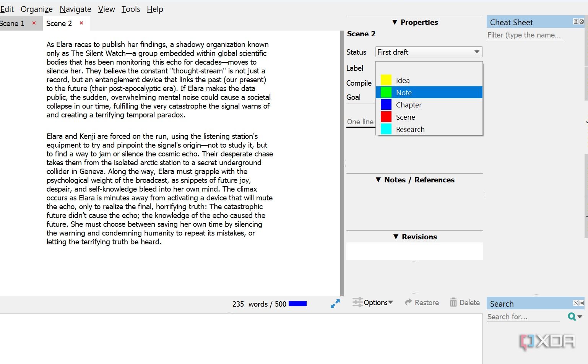The image size is (588, 364).
Task: Choose the green Note label
Action: pyautogui.click(x=429, y=93)
